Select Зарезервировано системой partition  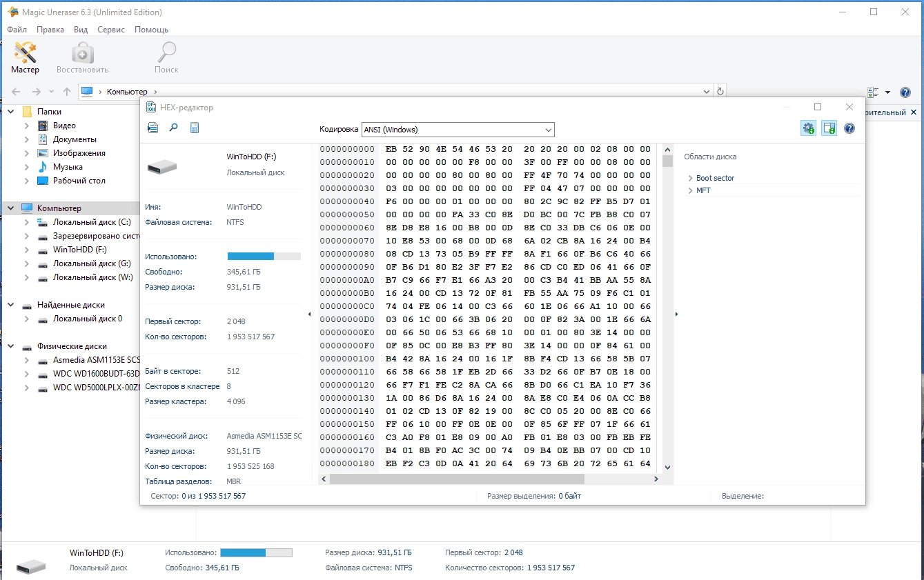[x=96, y=236]
